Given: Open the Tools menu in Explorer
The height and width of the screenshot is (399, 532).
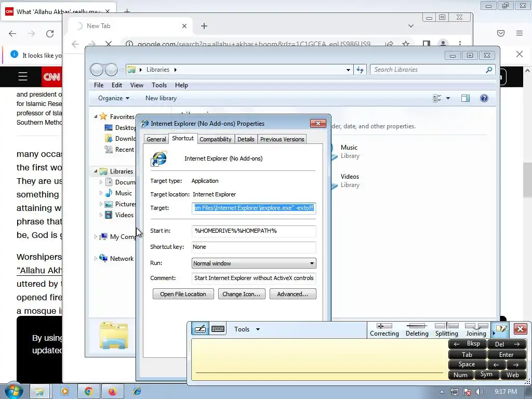Looking at the screenshot, I should coord(159,85).
